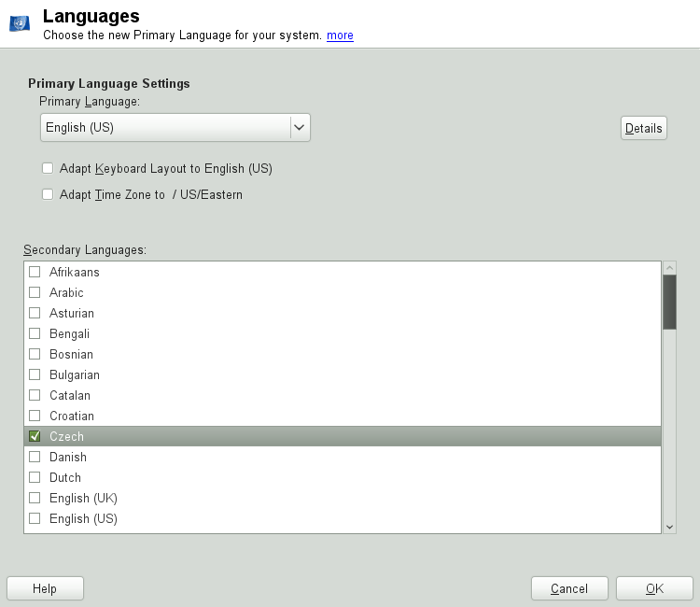Click the Details button
Image resolution: width=700 pixels, height=607 pixels.
pos(643,128)
